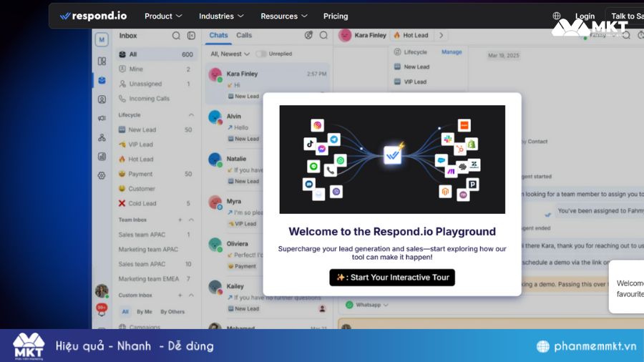Select the All inbox with 600
The width and height of the screenshot is (644, 362).
[x=156, y=54]
